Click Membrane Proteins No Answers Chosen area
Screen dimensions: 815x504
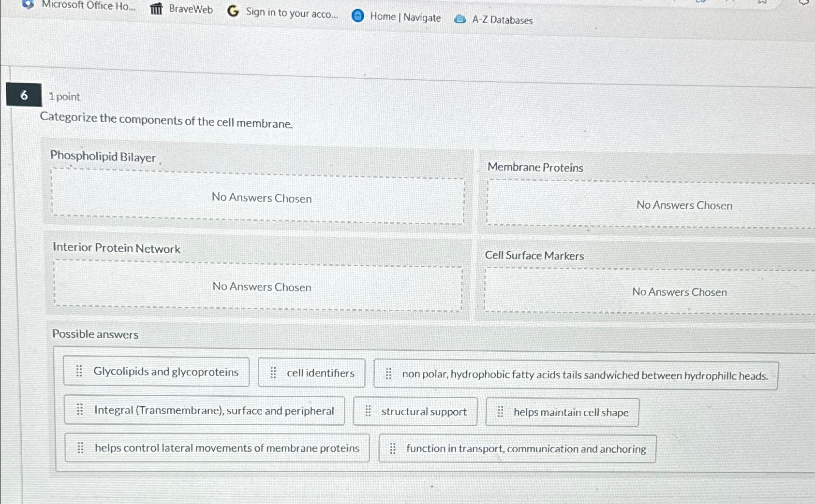click(684, 205)
